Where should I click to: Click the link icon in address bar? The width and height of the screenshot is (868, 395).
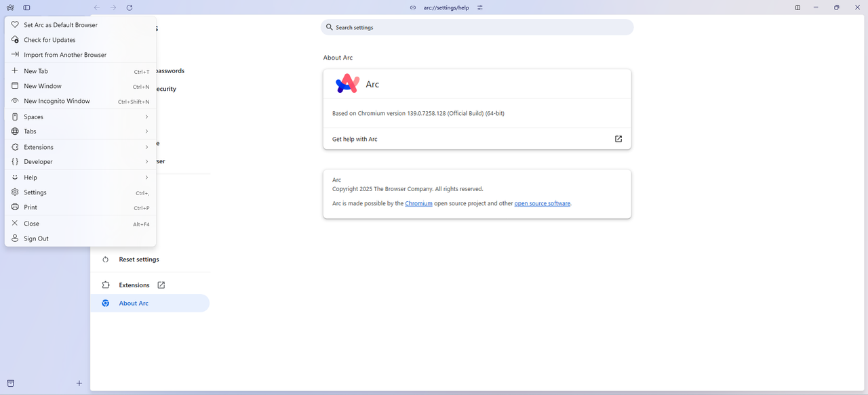pyautogui.click(x=413, y=7)
